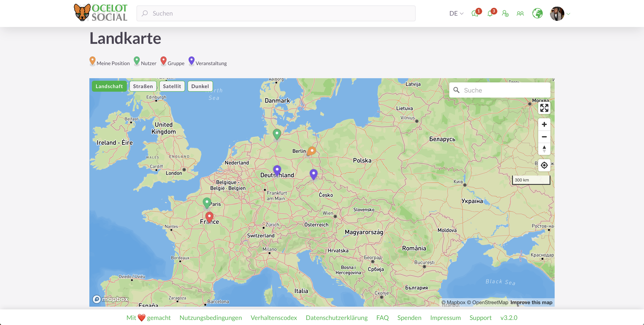This screenshot has width=644, height=325.
Task: Open chat messages icon with badge
Action: pos(475,13)
